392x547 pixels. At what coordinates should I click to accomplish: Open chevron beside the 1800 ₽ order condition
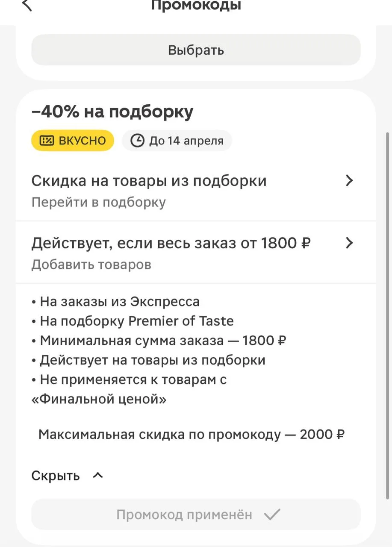349,243
